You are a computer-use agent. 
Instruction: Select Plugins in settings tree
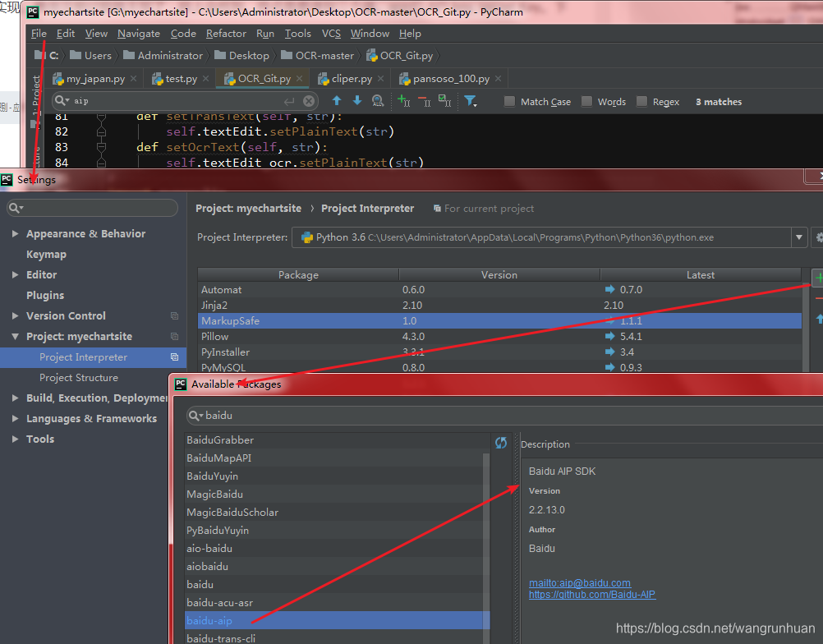pyautogui.click(x=45, y=295)
